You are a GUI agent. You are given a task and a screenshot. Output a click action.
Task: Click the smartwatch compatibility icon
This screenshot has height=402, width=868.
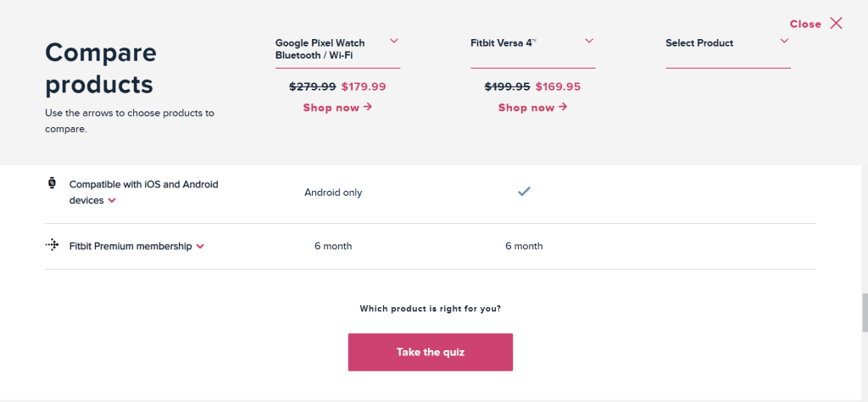coord(52,182)
